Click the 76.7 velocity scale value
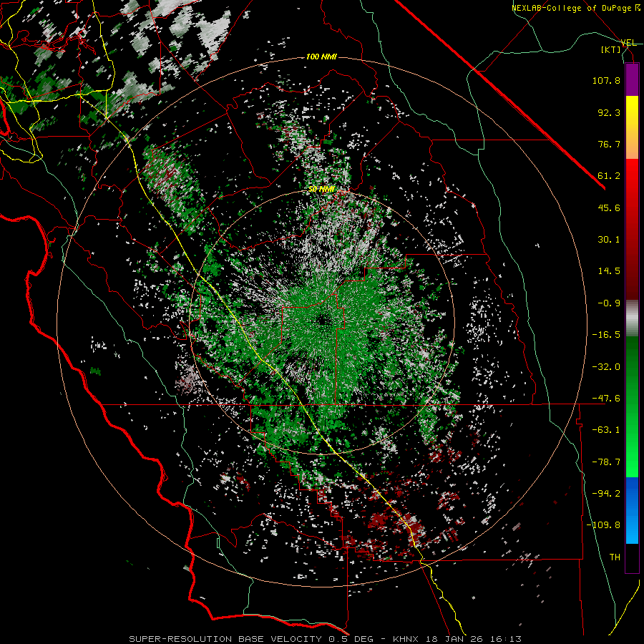 pyautogui.click(x=609, y=144)
